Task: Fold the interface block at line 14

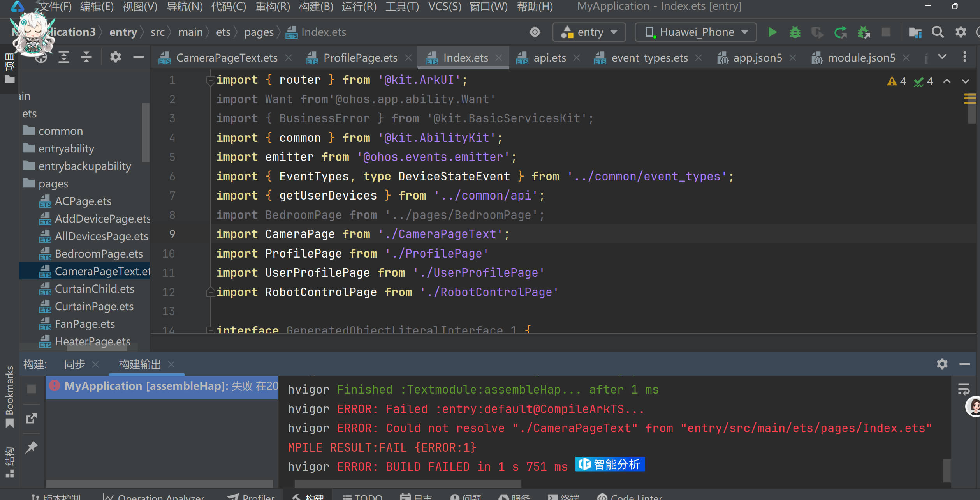Action: (210, 330)
